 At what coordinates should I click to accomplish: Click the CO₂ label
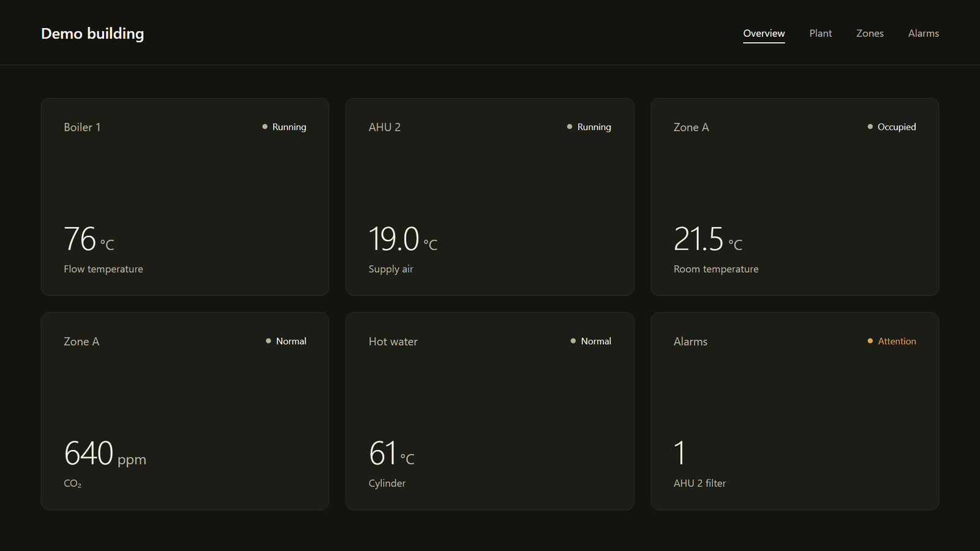[72, 483]
